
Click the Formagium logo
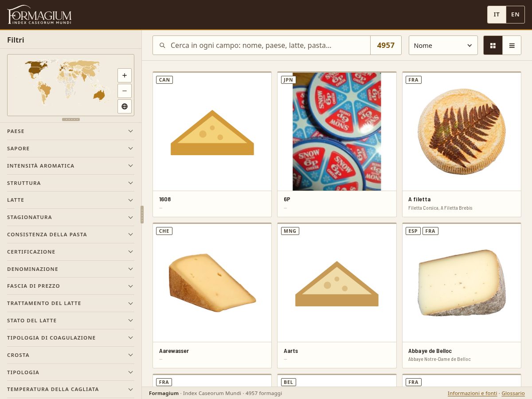[x=39, y=15]
